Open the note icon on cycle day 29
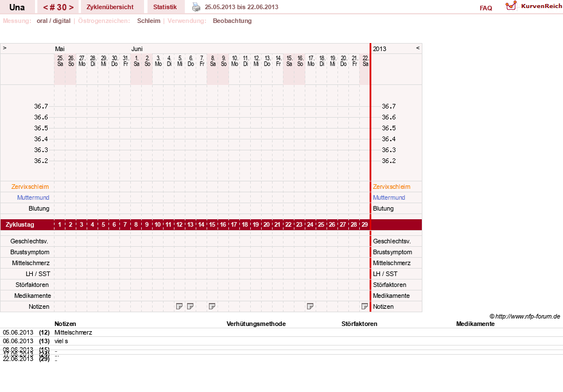This screenshot has height=392, width=563. 364,306
